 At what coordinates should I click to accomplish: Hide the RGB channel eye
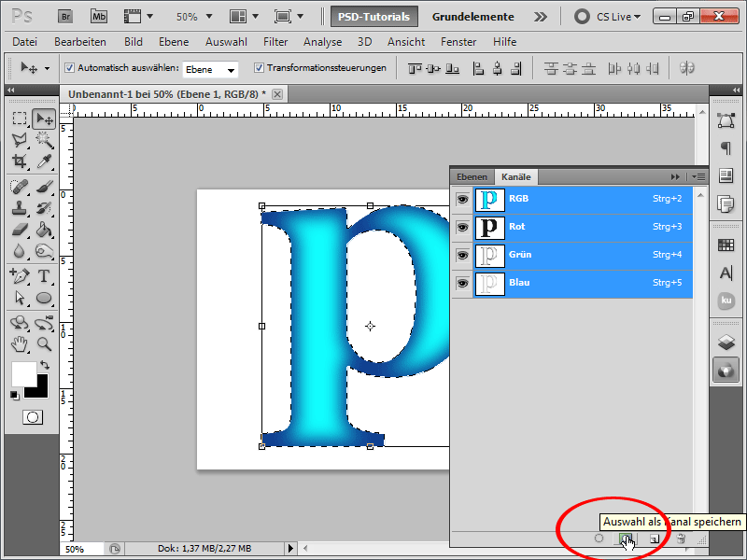click(462, 199)
